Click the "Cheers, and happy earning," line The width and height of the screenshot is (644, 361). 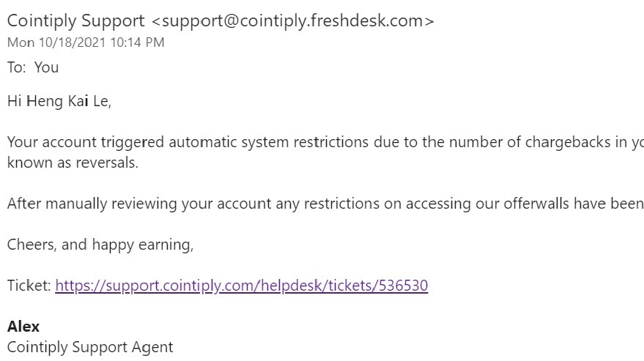100,245
